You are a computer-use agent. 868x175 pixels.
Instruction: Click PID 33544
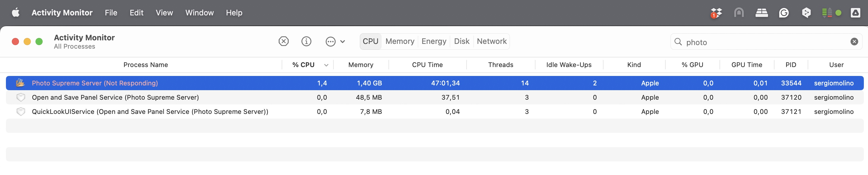tap(791, 83)
